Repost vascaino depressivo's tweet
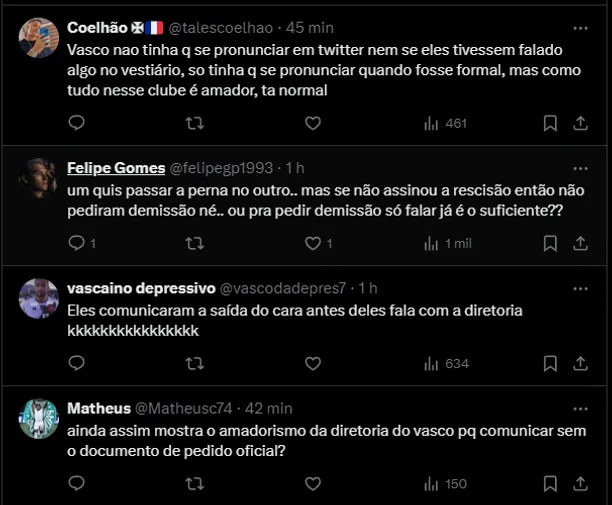The height and width of the screenshot is (505, 612). [196, 363]
